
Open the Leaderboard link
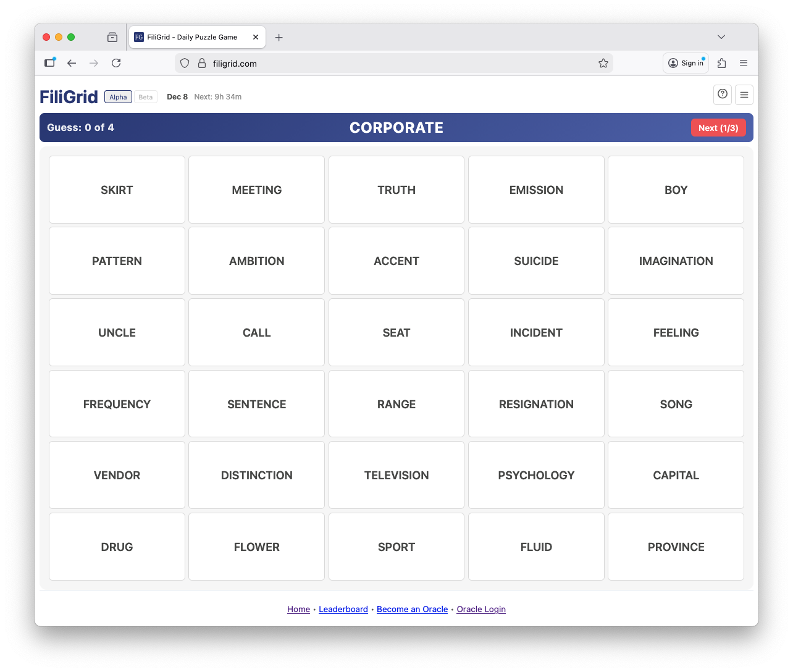pos(343,609)
